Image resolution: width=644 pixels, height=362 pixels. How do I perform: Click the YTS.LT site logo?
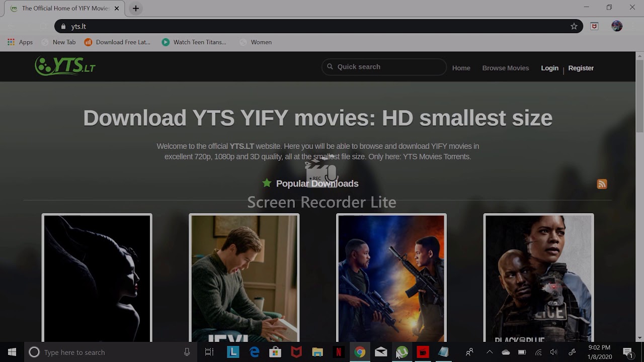click(x=65, y=66)
